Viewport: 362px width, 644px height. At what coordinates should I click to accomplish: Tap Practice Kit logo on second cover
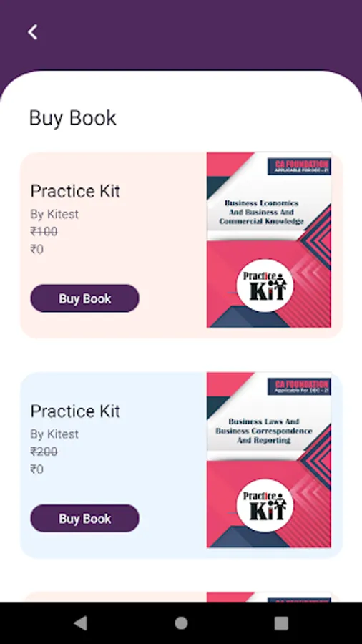[x=265, y=505]
